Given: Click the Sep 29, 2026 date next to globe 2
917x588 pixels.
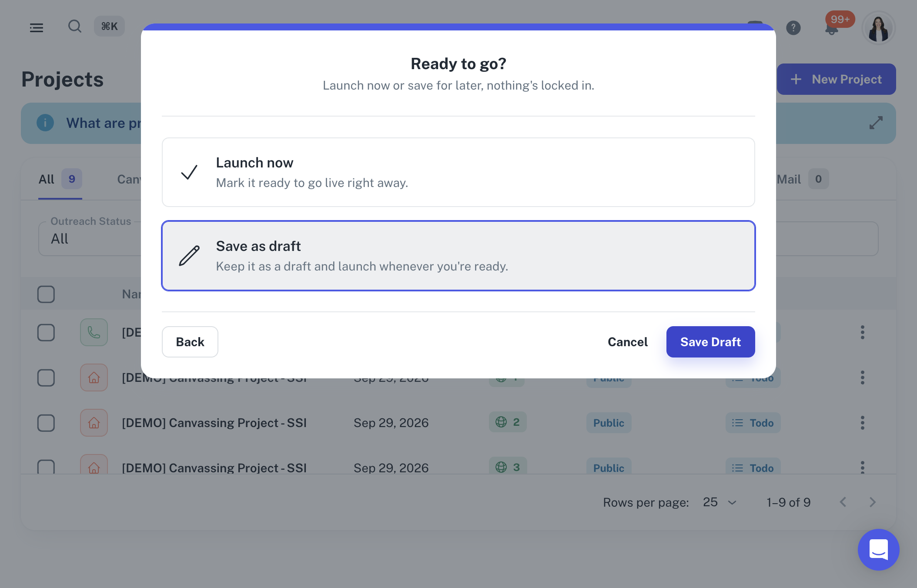Looking at the screenshot, I should [391, 423].
